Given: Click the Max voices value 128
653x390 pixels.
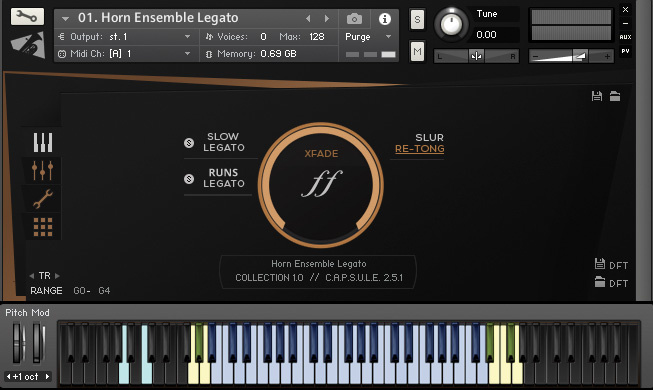Looking at the screenshot, I should 317,37.
